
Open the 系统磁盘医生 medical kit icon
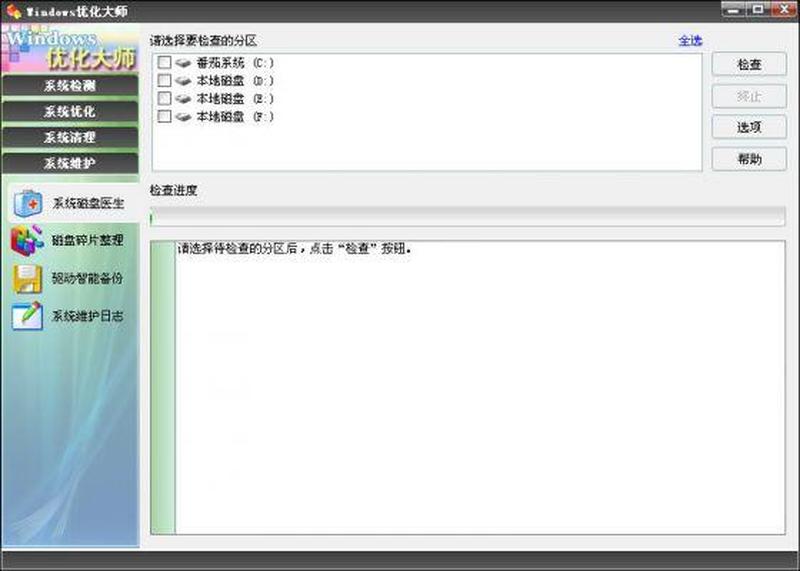click(x=28, y=203)
